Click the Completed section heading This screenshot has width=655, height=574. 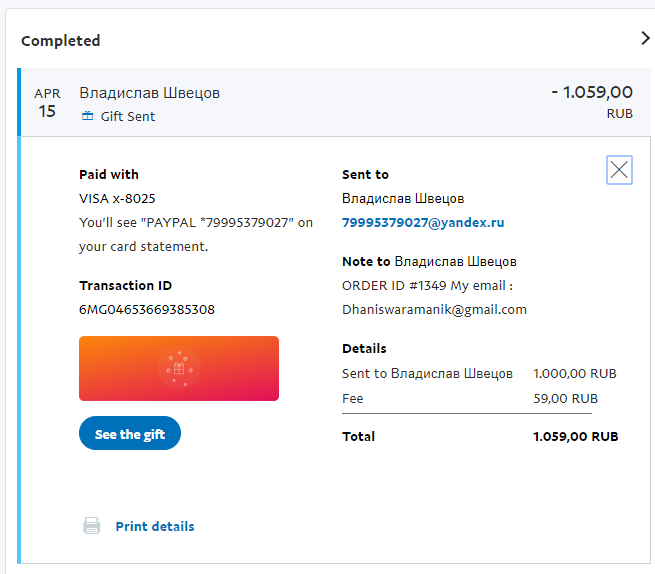[61, 41]
